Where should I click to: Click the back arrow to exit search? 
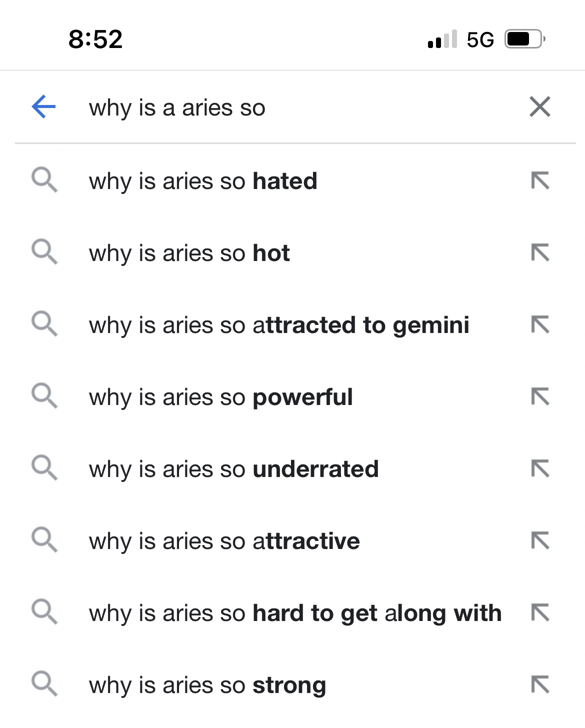[42, 106]
